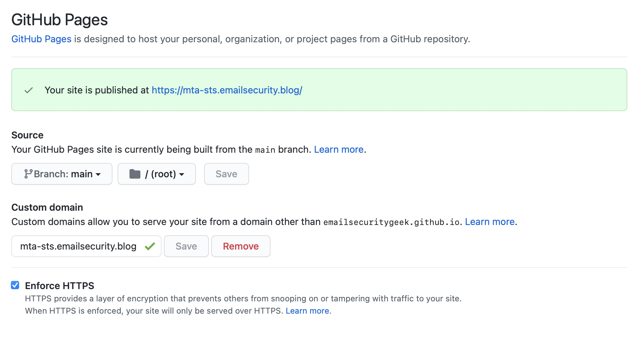Click the Source section heading

pyautogui.click(x=28, y=135)
